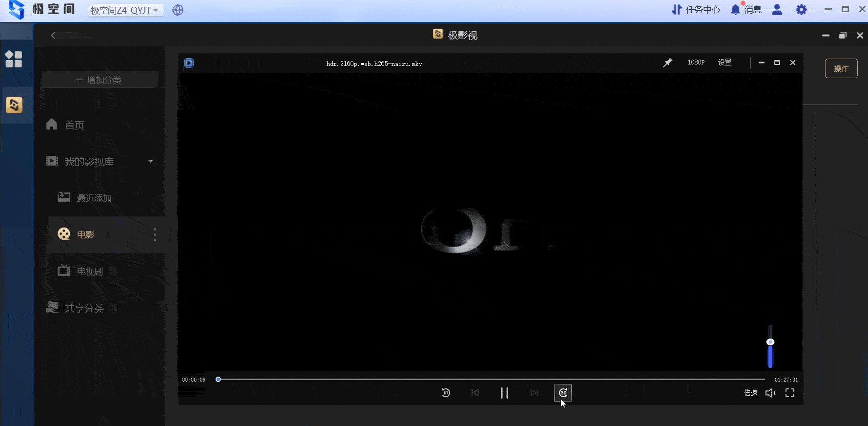Pause the video playback

pyautogui.click(x=504, y=393)
